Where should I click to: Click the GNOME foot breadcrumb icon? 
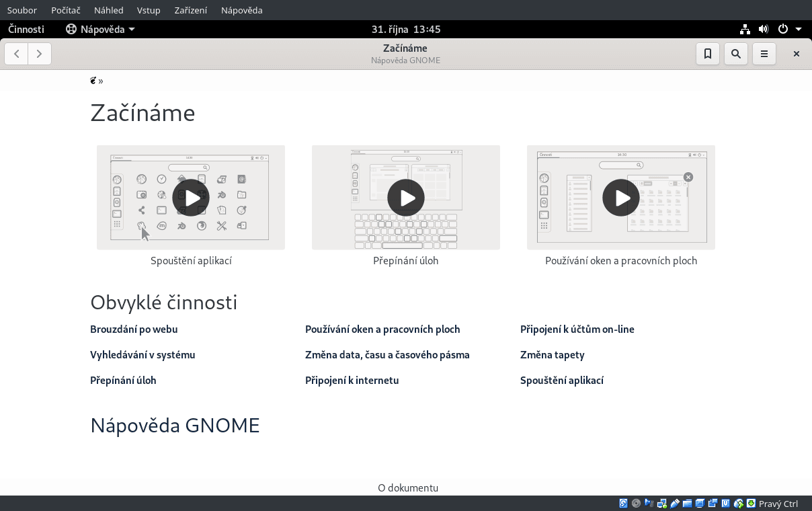(93, 81)
